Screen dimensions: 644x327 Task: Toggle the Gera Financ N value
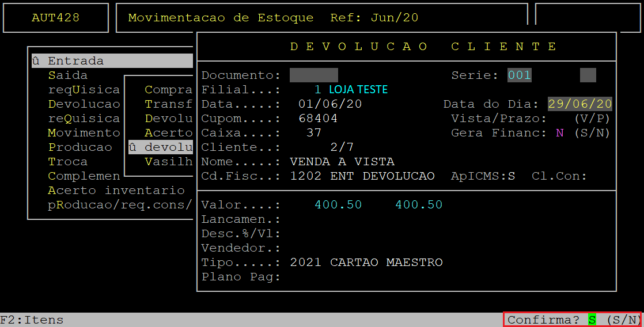(559, 133)
